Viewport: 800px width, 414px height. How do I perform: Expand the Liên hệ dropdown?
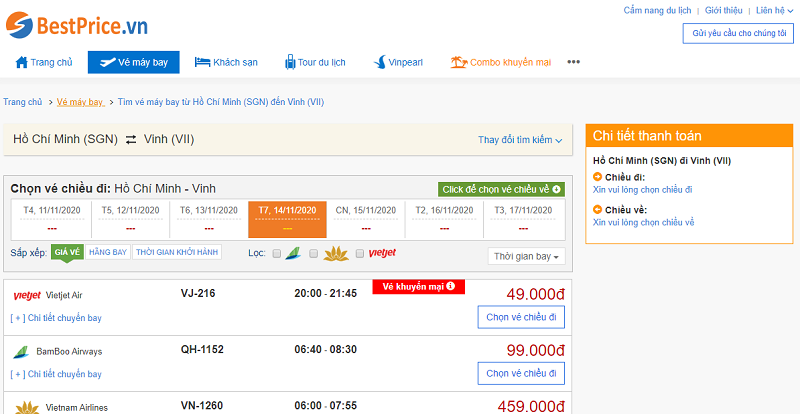tap(774, 10)
